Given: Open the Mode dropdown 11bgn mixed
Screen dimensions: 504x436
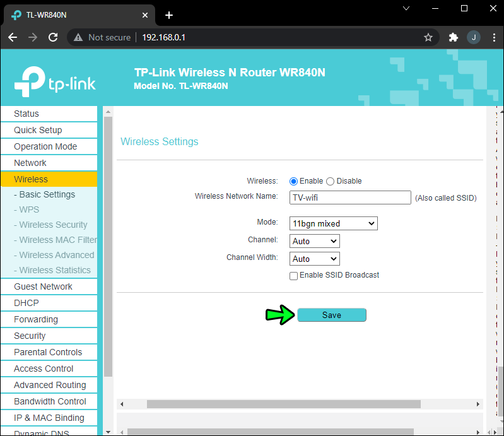Looking at the screenshot, I should click(x=333, y=223).
